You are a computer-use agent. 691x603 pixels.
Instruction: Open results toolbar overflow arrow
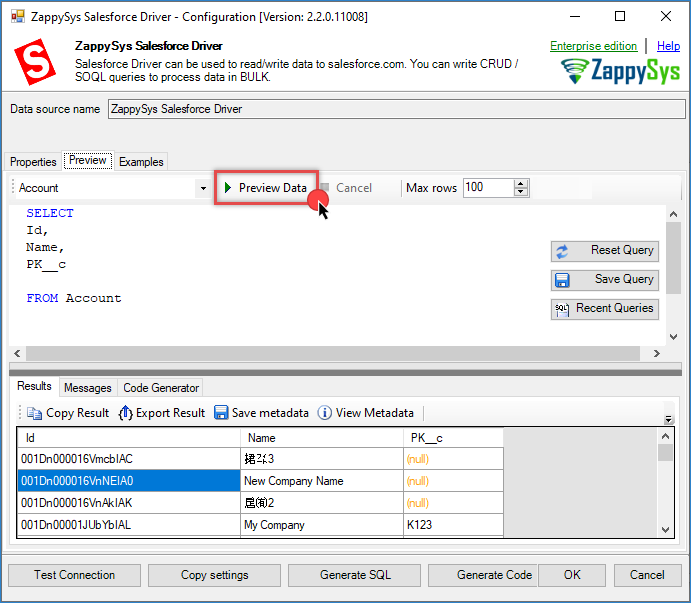point(668,419)
